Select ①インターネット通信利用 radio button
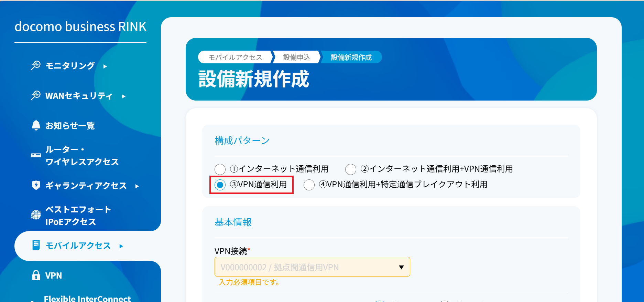Image resolution: width=644 pixels, height=302 pixels. pyautogui.click(x=220, y=169)
